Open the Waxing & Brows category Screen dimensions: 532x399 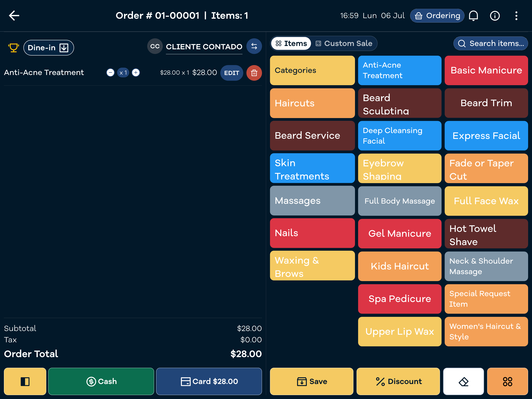click(312, 265)
